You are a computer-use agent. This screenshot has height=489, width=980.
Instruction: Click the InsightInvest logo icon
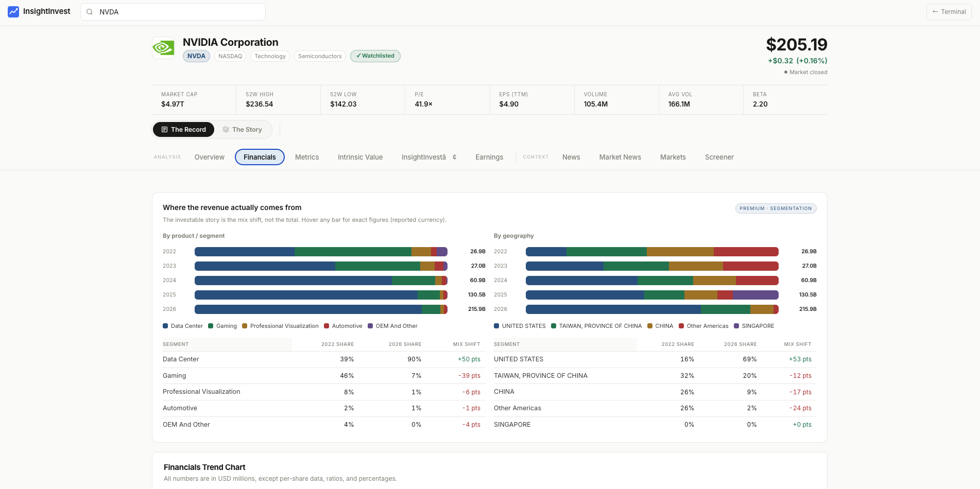click(x=13, y=11)
